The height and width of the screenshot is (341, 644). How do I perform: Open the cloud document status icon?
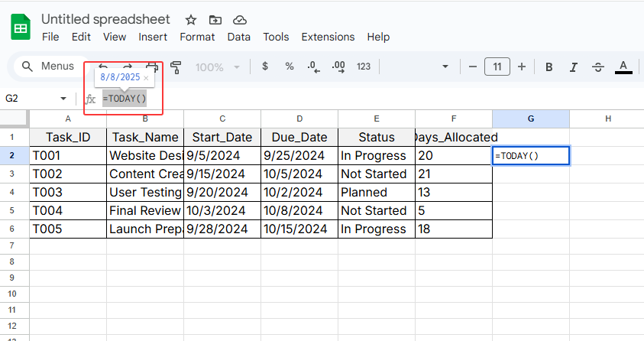(x=240, y=19)
